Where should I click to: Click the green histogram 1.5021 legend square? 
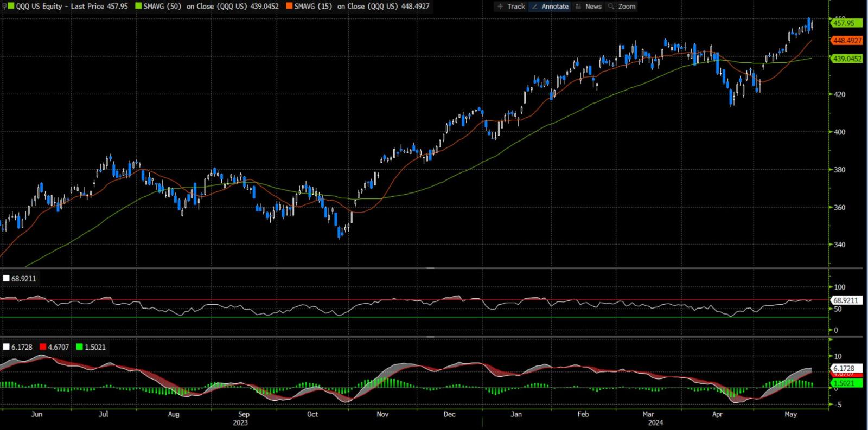80,347
